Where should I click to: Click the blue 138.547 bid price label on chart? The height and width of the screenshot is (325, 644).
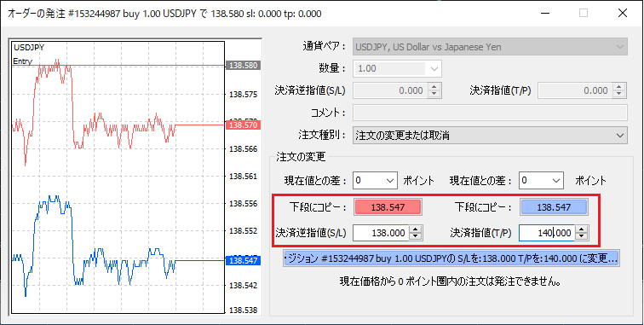click(243, 260)
